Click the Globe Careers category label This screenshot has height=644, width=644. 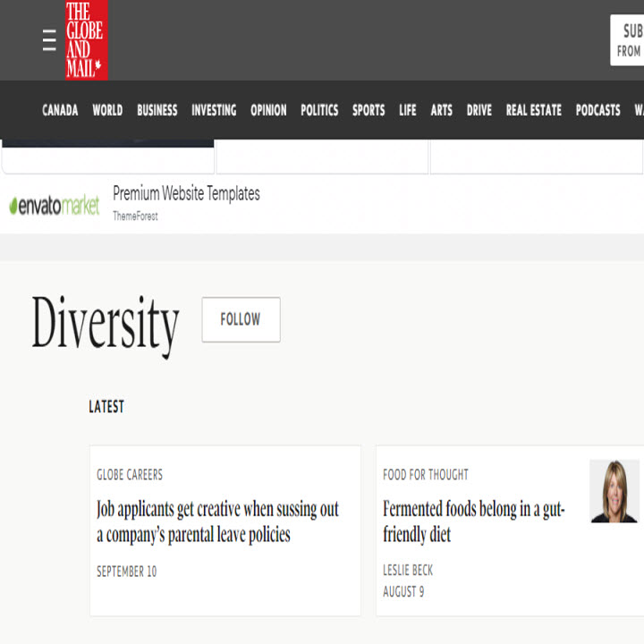[130, 475]
